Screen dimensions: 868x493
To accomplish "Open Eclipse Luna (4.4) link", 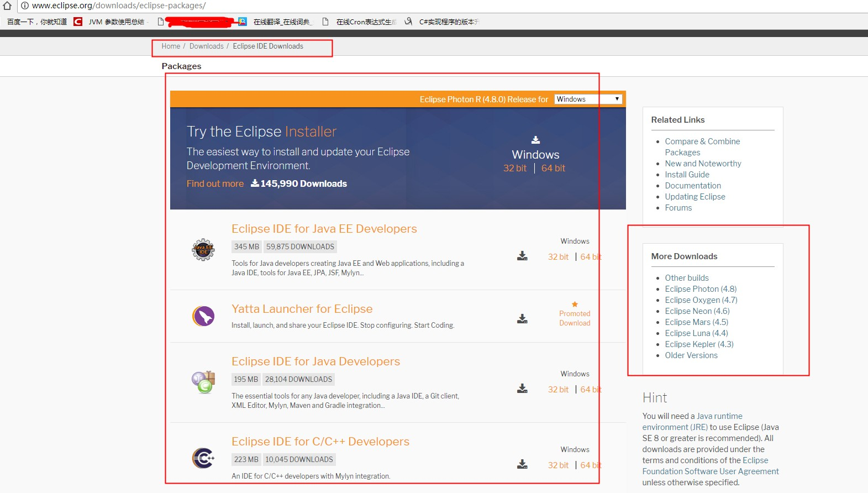I will (x=696, y=333).
